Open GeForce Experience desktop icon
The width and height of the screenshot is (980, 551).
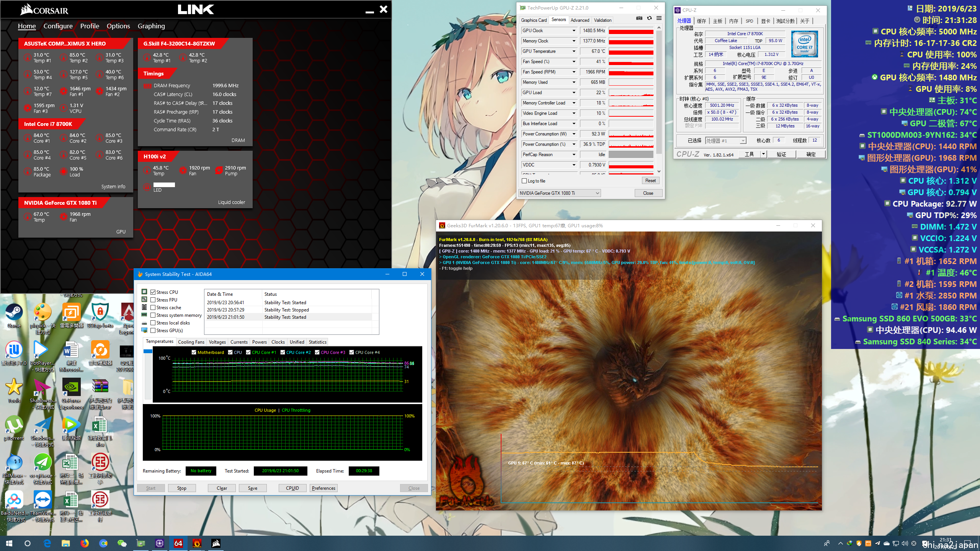(71, 393)
